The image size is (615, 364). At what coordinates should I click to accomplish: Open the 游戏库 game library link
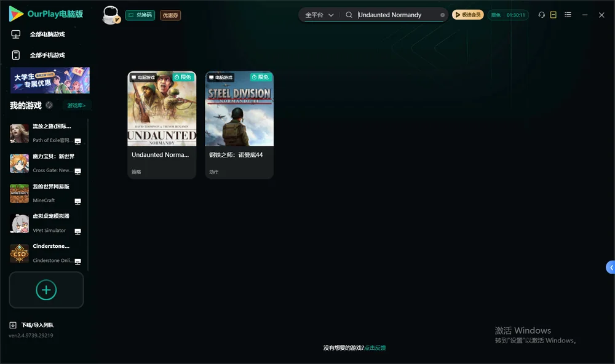coord(76,106)
